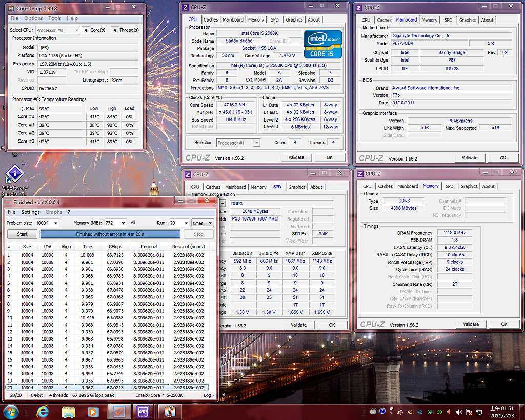
Task: Open the File menu in LinX
Action: pos(12,212)
